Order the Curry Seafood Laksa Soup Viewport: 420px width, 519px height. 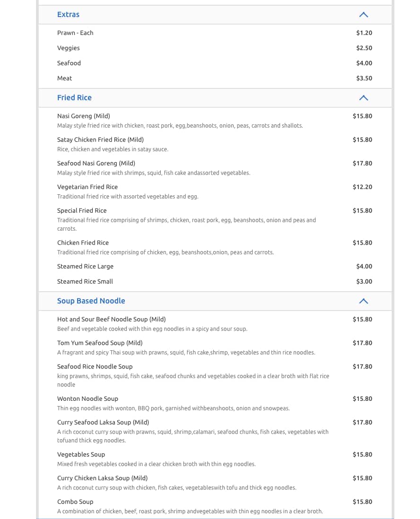click(103, 422)
